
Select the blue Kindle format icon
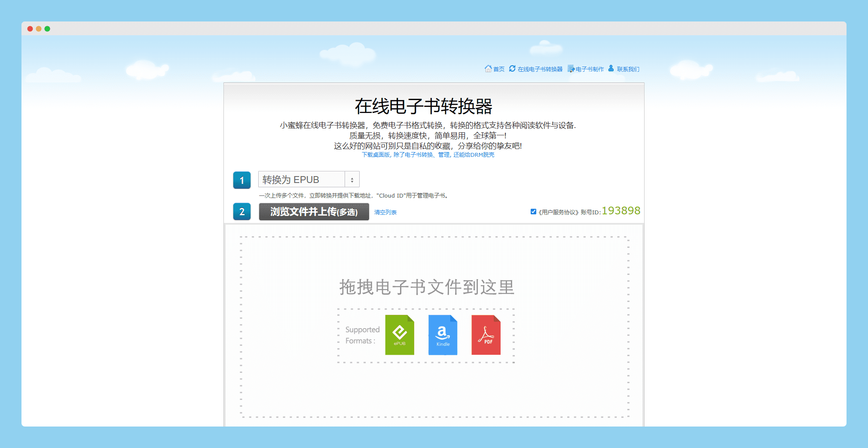pos(443,335)
